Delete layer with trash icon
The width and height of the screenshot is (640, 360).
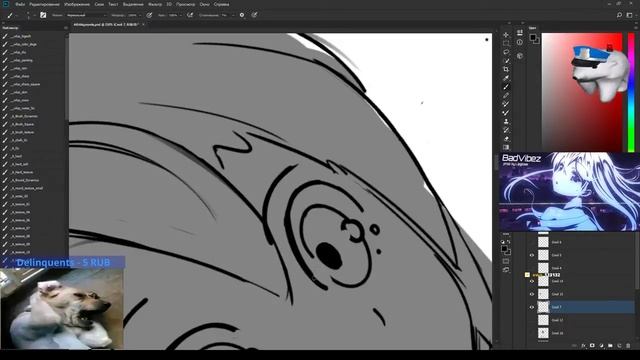click(628, 346)
